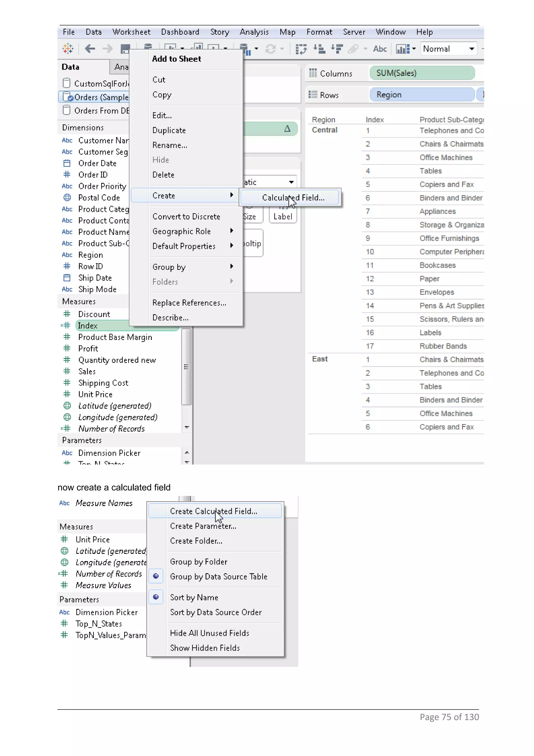This screenshot has width=534, height=756.
Task: Click the sort ascending toolbar icon
Action: coord(319,49)
